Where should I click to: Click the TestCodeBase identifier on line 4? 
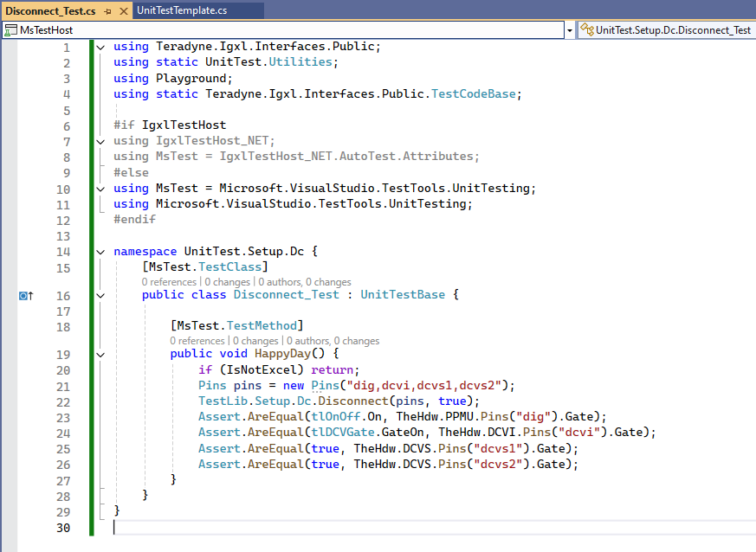(474, 94)
